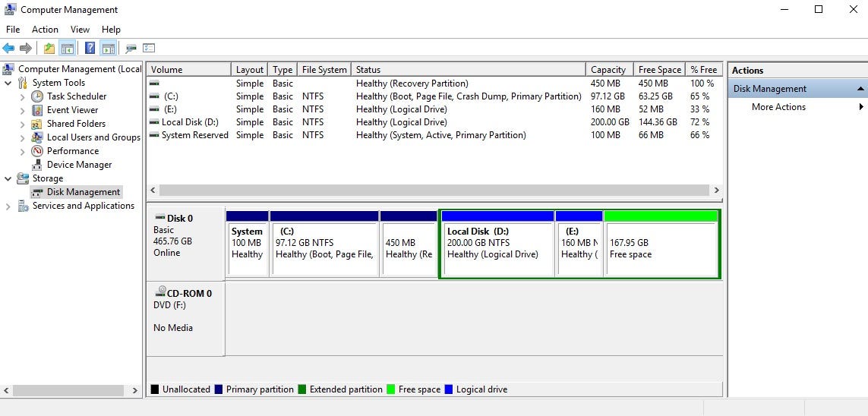Click the black Unallocated legend swatch
This screenshot has height=416, width=868.
[x=154, y=389]
